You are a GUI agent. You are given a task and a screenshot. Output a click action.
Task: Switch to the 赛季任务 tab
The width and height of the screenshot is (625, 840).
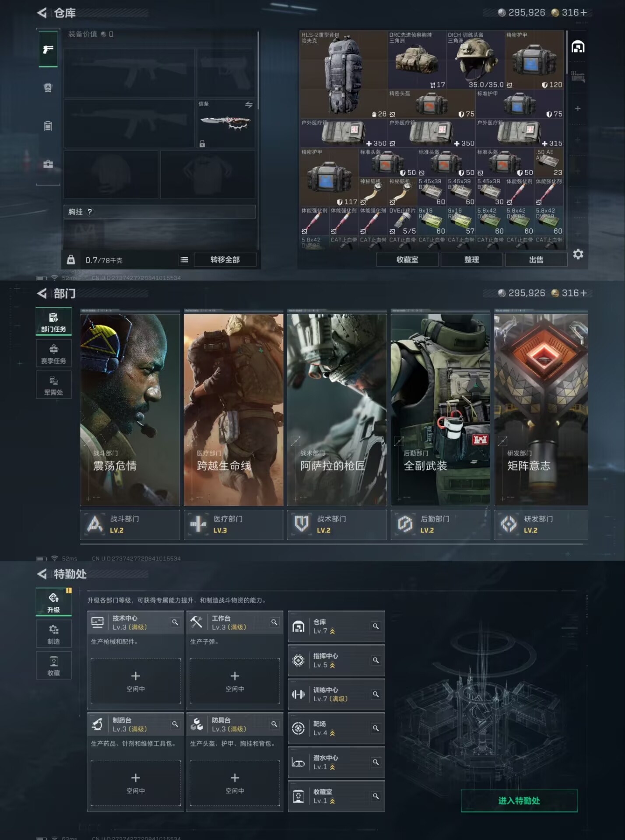pyautogui.click(x=53, y=353)
